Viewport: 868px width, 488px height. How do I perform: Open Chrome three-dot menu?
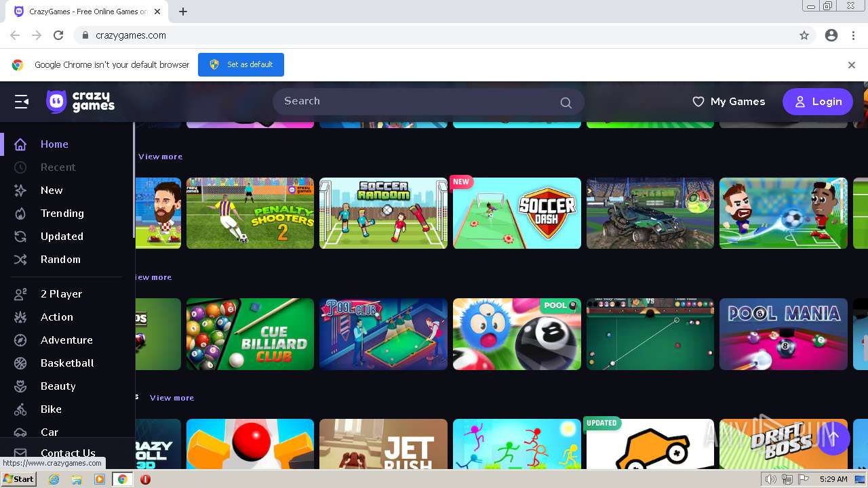click(853, 35)
